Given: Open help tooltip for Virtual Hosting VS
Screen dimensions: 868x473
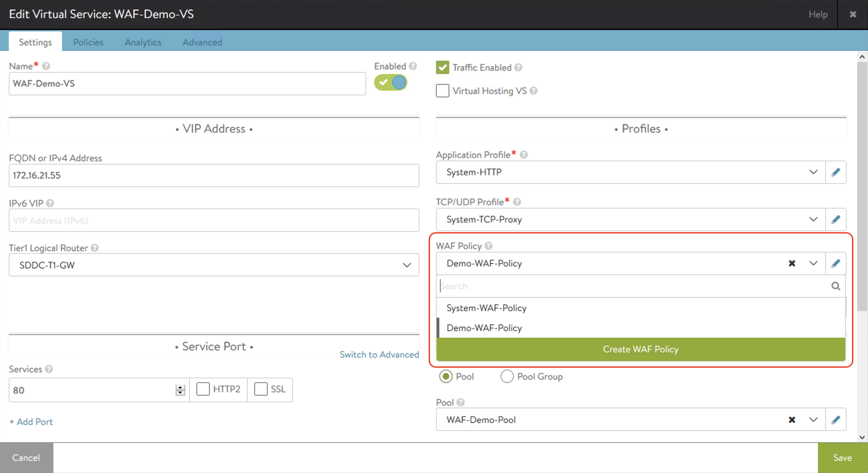Looking at the screenshot, I should (534, 91).
